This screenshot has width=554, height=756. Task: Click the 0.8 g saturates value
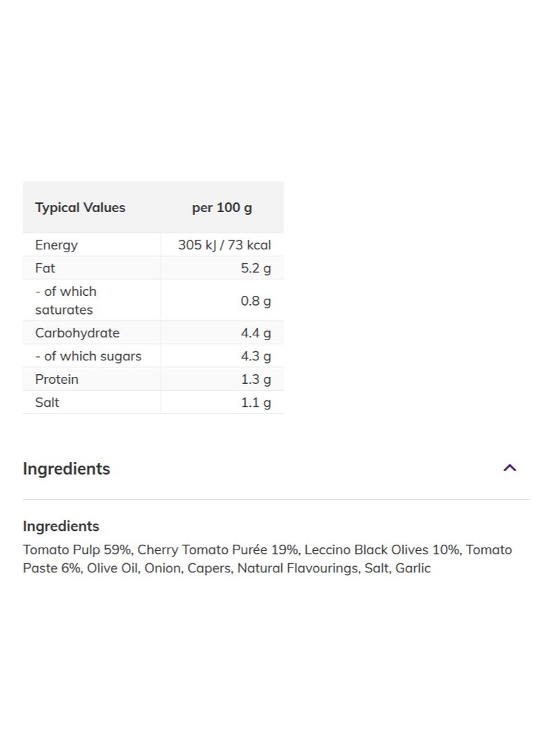256,301
